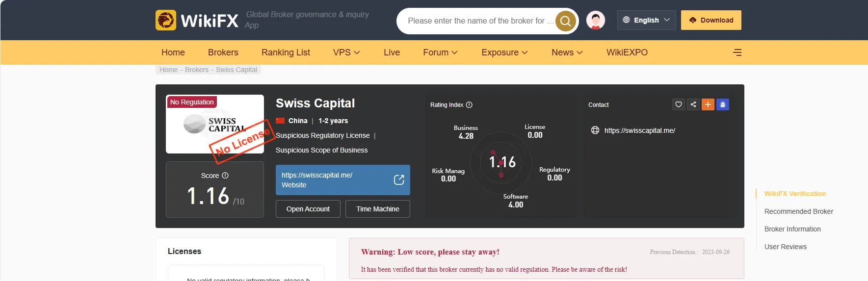Go to the Home tab

coord(173,52)
